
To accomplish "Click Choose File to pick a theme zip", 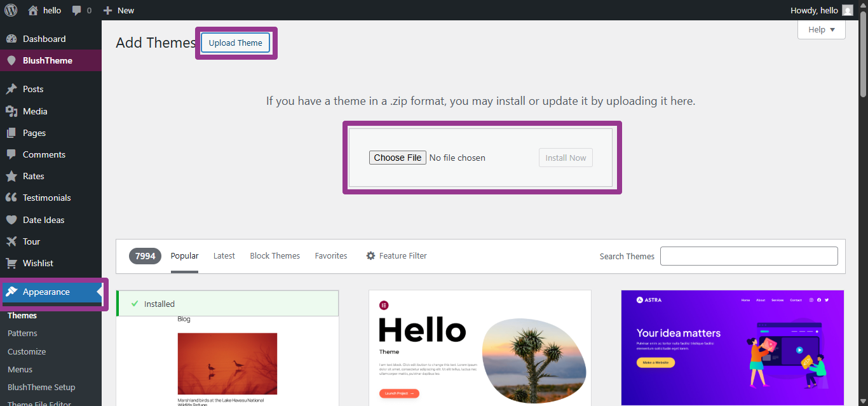I will click(397, 157).
